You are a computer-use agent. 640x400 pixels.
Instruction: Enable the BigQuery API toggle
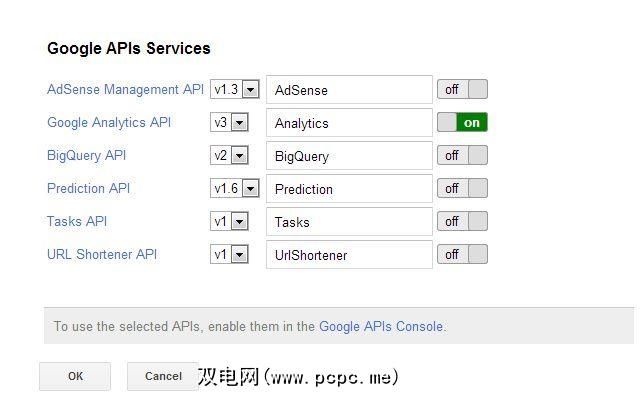tap(462, 156)
